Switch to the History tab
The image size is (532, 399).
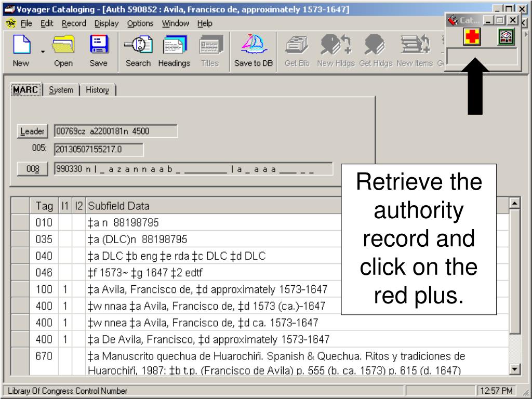tap(97, 90)
